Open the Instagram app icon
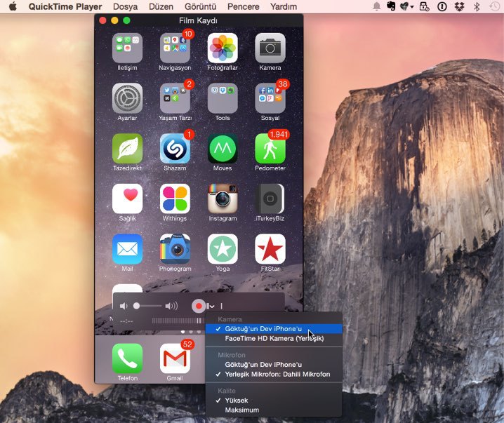This screenshot has width=504, height=423. point(223,199)
